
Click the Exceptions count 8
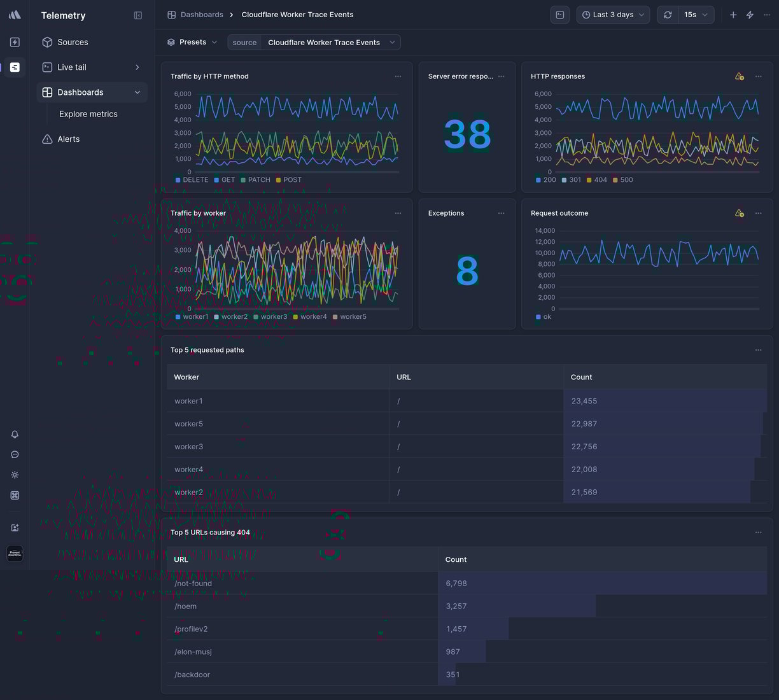[x=467, y=271]
